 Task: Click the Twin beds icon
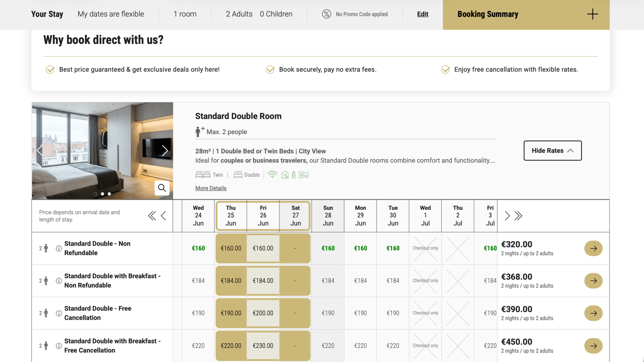[x=203, y=175]
